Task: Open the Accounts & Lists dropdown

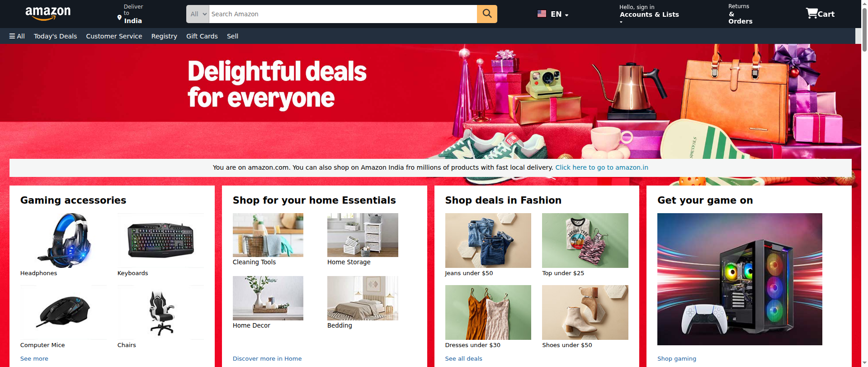Action: click(649, 14)
